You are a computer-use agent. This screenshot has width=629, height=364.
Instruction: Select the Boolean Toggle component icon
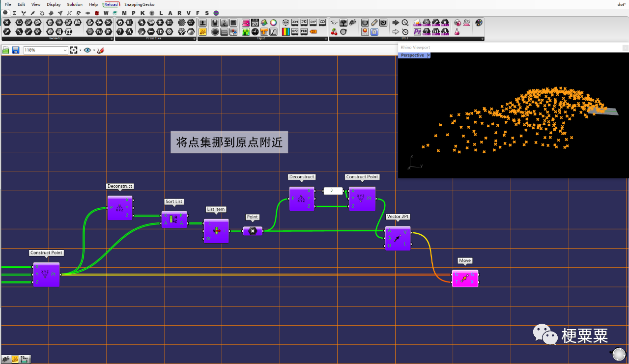[215, 23]
